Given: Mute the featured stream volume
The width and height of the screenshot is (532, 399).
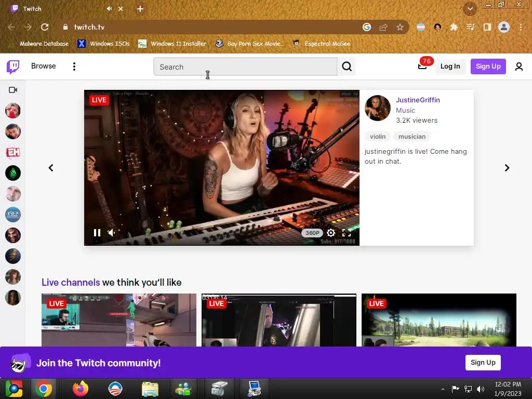Looking at the screenshot, I should [111, 233].
